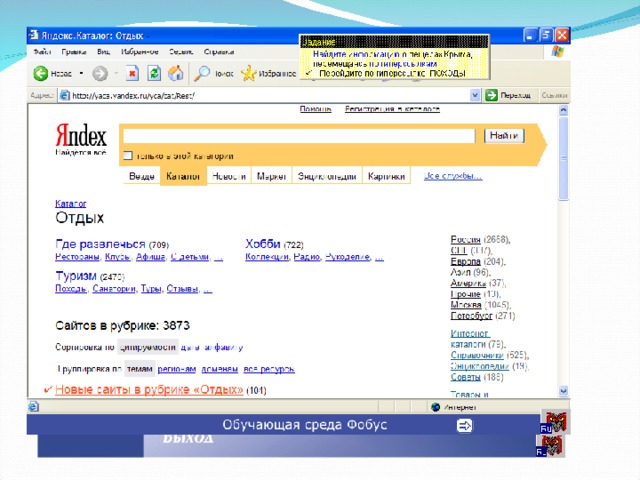This screenshot has height=480, width=640.
Task: Click the Stop page loading icon
Action: tap(132, 73)
